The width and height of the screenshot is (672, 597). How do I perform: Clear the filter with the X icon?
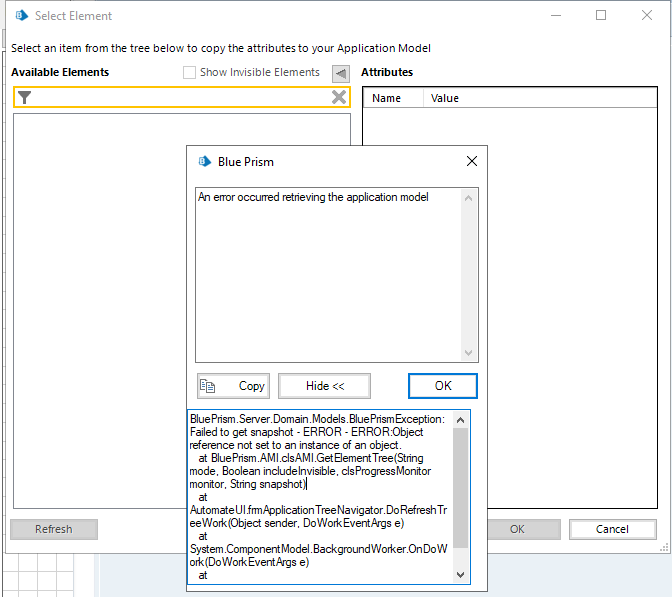click(x=339, y=97)
